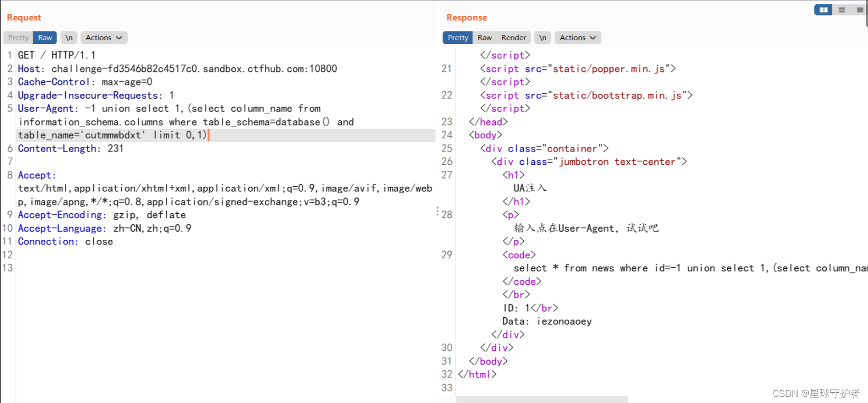Click the Content-Length: 231 line
The height and width of the screenshot is (403, 868).
coord(70,148)
